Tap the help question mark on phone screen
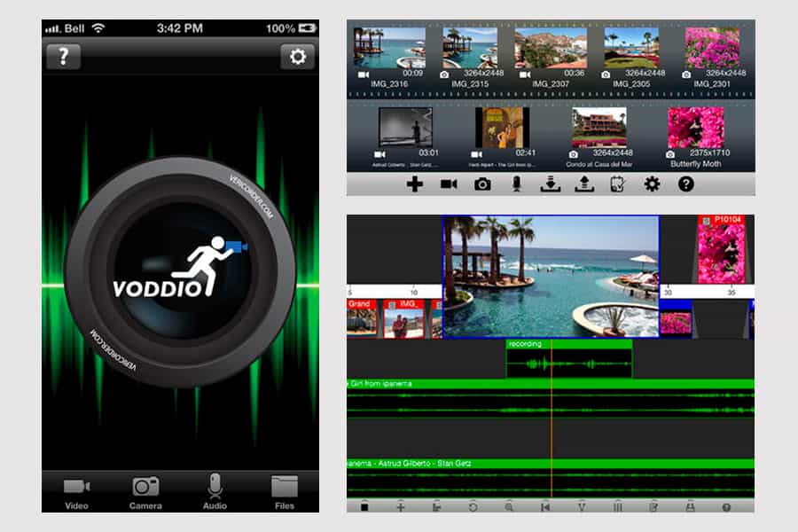The width and height of the screenshot is (798, 532). click(x=63, y=57)
